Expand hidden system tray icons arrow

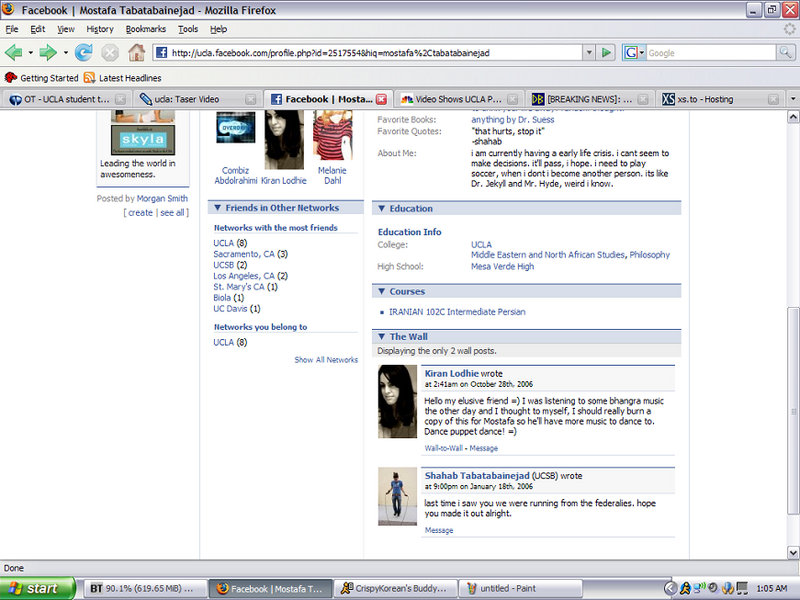pyautogui.click(x=670, y=588)
